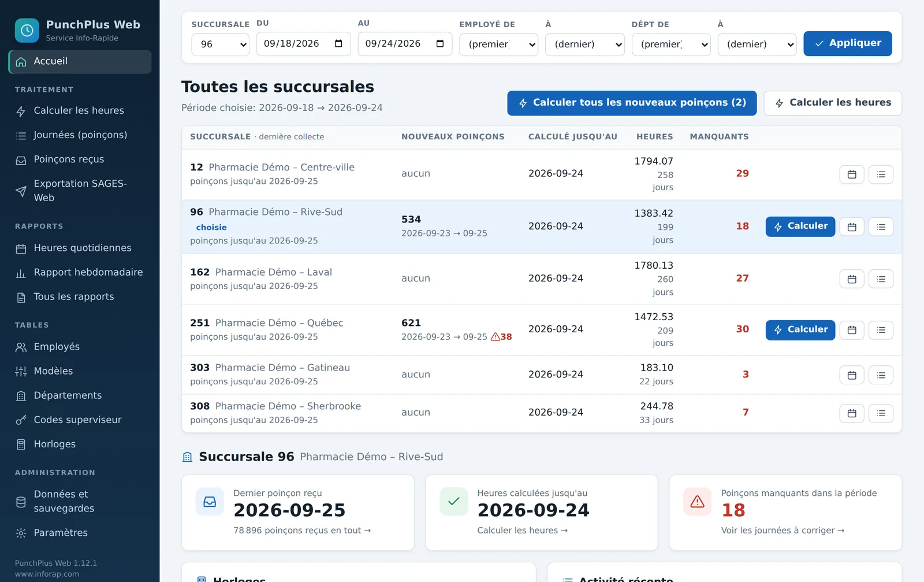Viewport: 924px width, 582px height.
Task: Click the AU date field 09/24/2026
Action: click(405, 44)
